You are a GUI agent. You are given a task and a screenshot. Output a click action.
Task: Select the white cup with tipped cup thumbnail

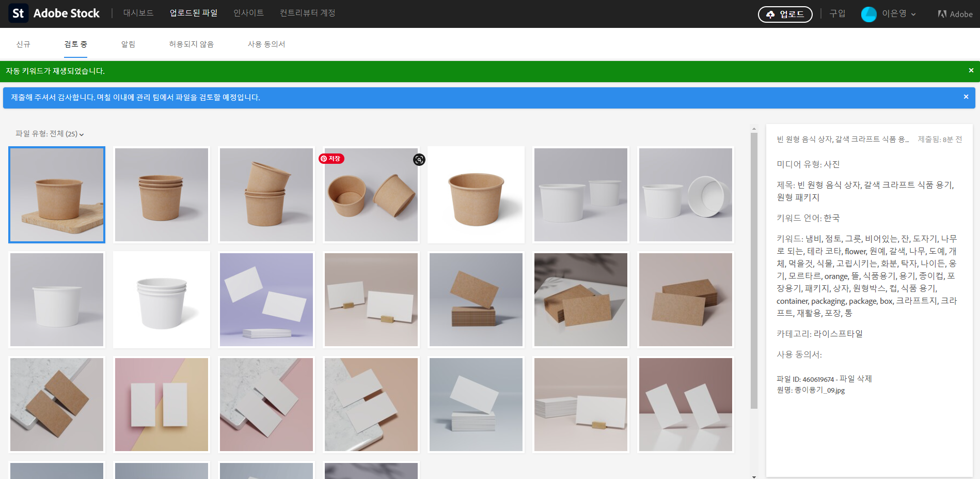686,195
